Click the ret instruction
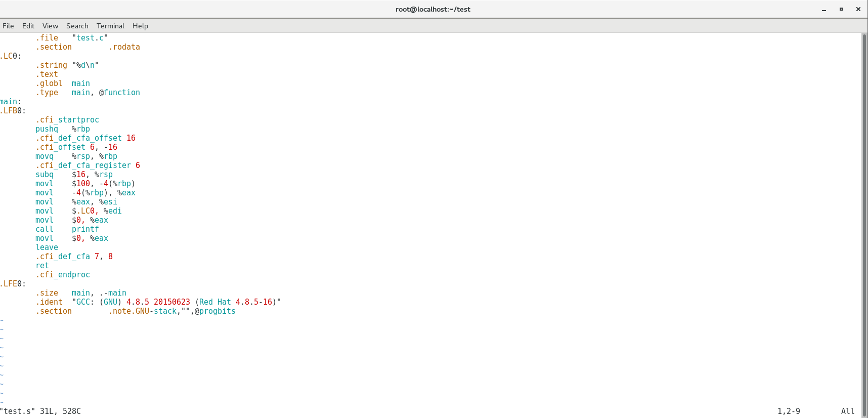This screenshot has height=418, width=868. pyautogui.click(x=42, y=266)
